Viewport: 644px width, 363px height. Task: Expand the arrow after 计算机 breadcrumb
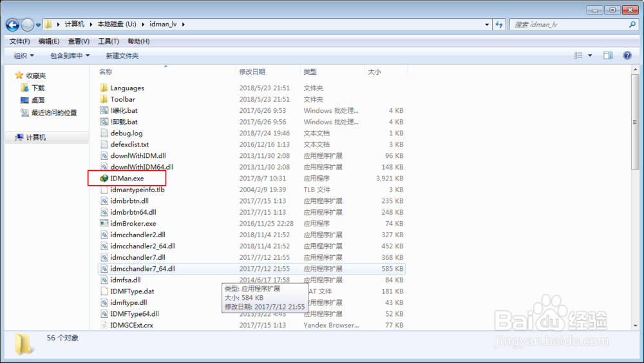(91, 25)
